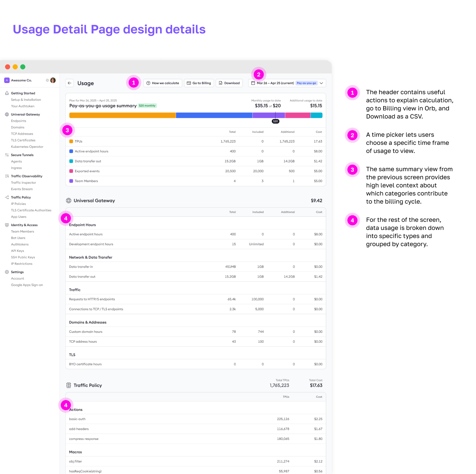The height and width of the screenshot is (474, 476).
Task: Click the purple team members bar segment
Action: (269, 115)
